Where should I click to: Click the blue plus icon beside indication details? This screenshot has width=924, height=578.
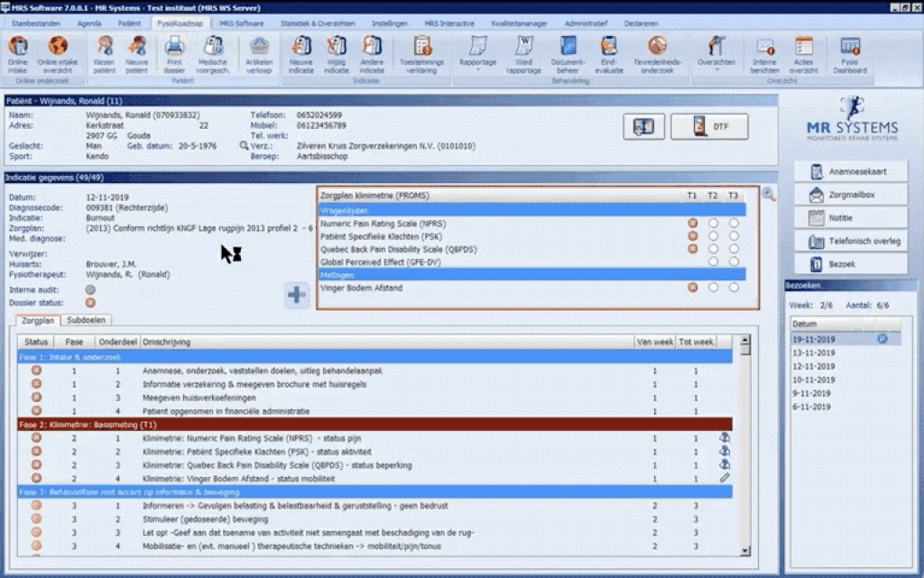coord(298,295)
